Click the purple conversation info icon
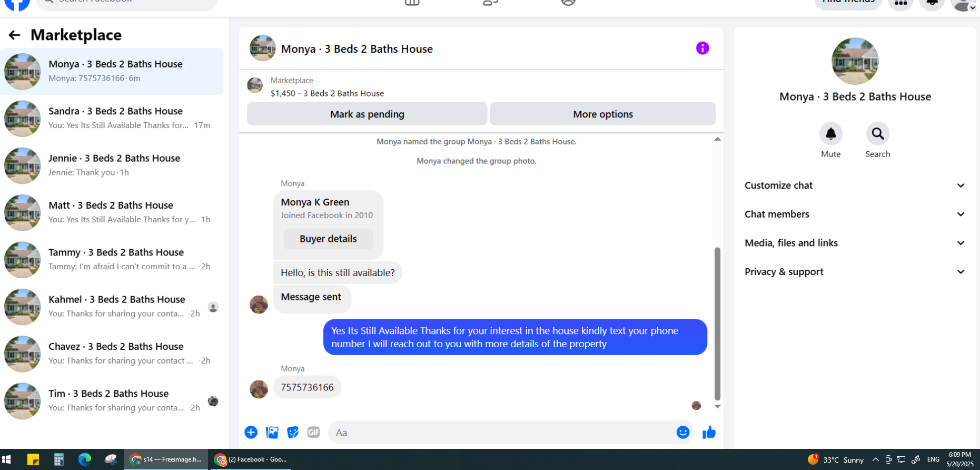Viewport: 980px width, 470px height. pyautogui.click(x=702, y=48)
